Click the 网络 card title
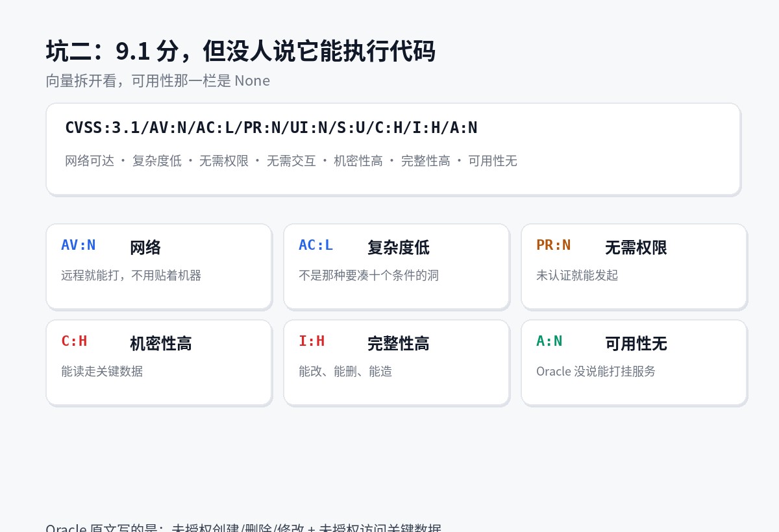Image resolution: width=779 pixels, height=532 pixels. pyautogui.click(x=145, y=247)
